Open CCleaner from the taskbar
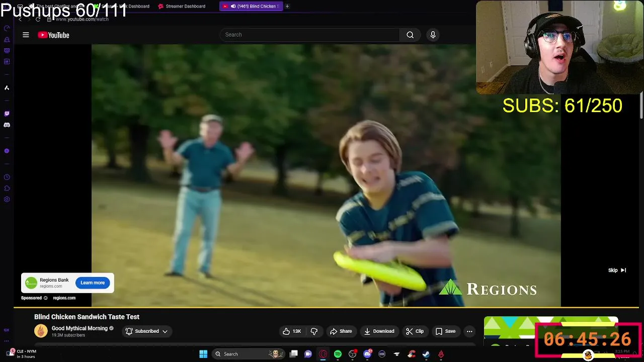The image size is (644, 362). click(x=412, y=354)
